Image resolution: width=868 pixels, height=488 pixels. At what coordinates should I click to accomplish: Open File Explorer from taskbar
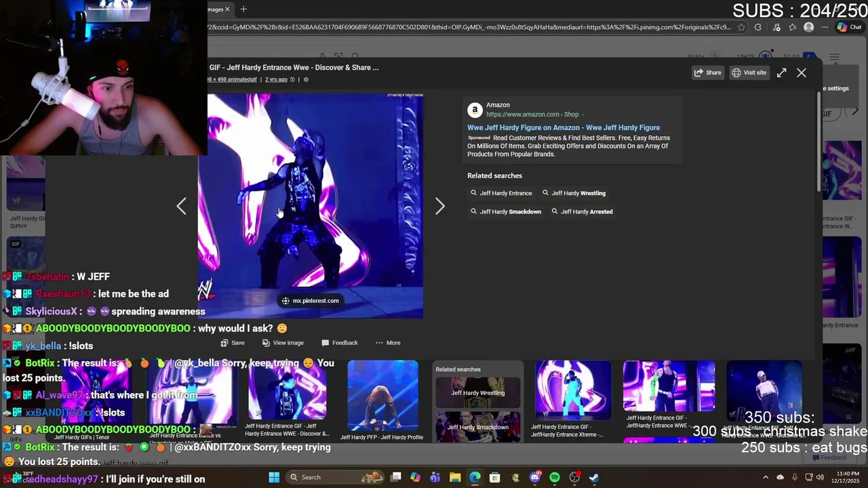click(455, 477)
